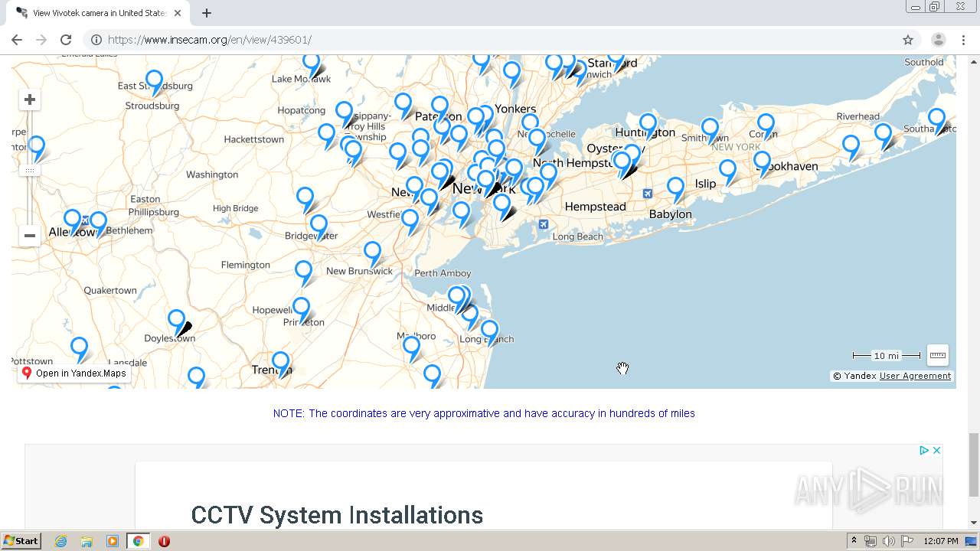This screenshot has width=980, height=551.
Task: Select the camera pin near Smithtown
Action: [710, 130]
